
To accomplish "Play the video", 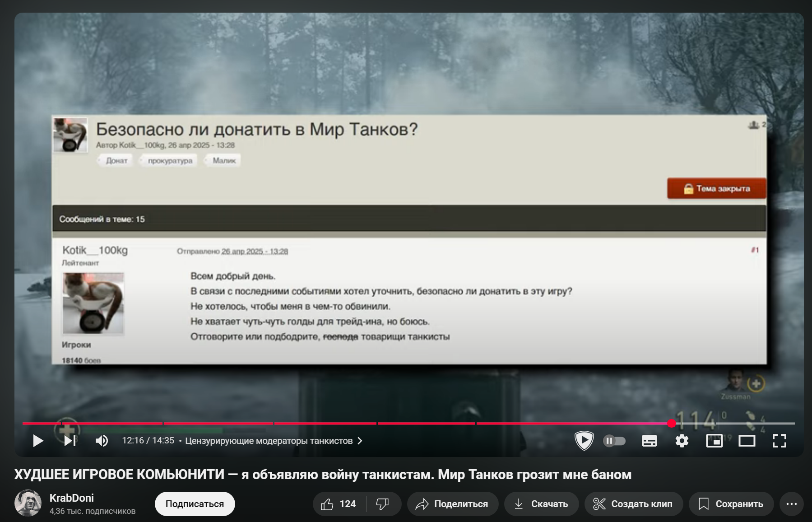I will pyautogui.click(x=38, y=441).
